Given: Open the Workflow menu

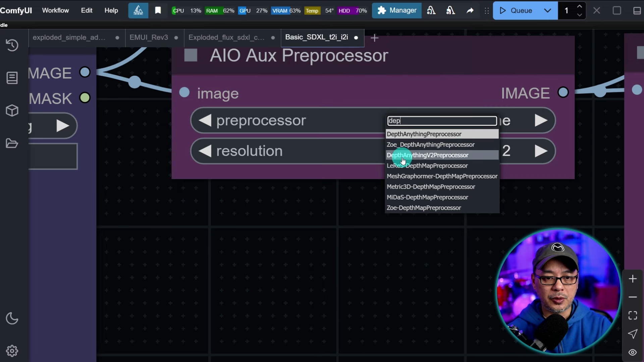Looking at the screenshot, I should tap(55, 11).
